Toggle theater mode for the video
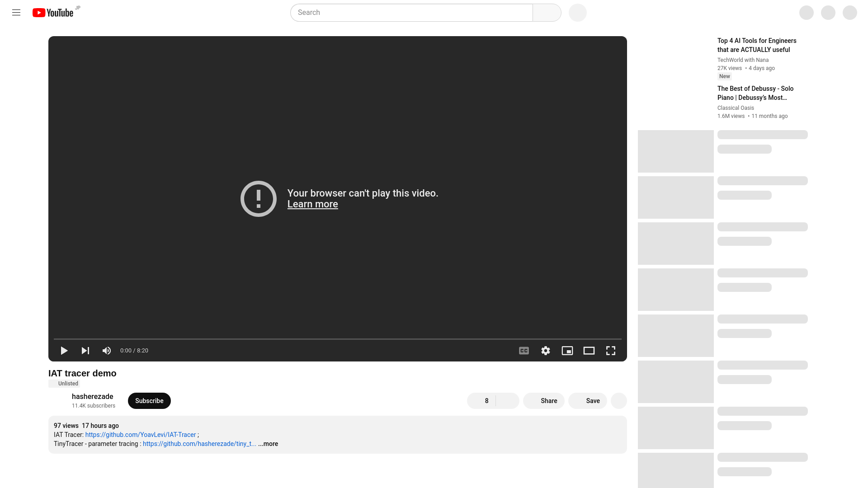Screen dimensions: 868x488 click(x=589, y=350)
